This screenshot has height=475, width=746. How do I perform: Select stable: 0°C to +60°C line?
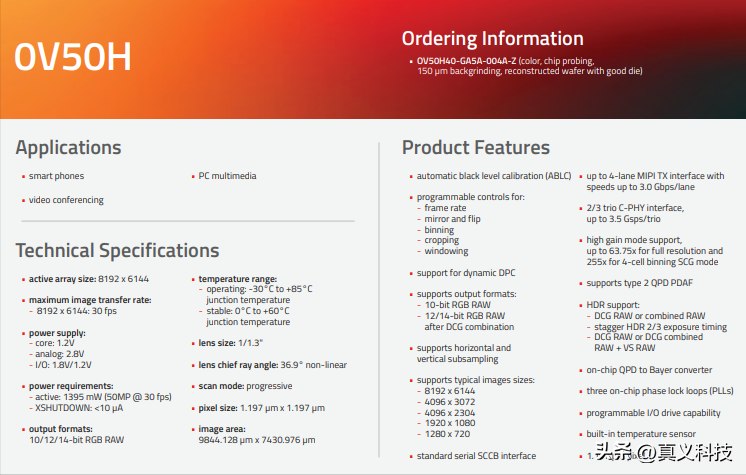[248, 311]
